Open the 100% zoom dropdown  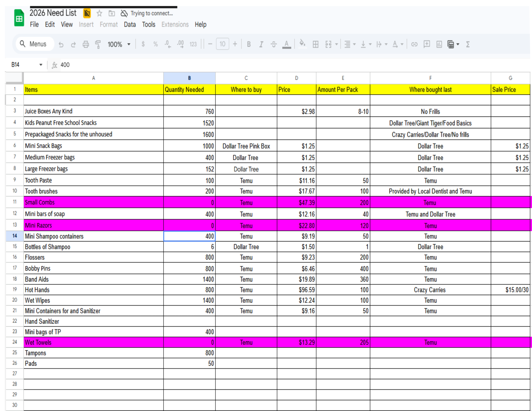(119, 44)
